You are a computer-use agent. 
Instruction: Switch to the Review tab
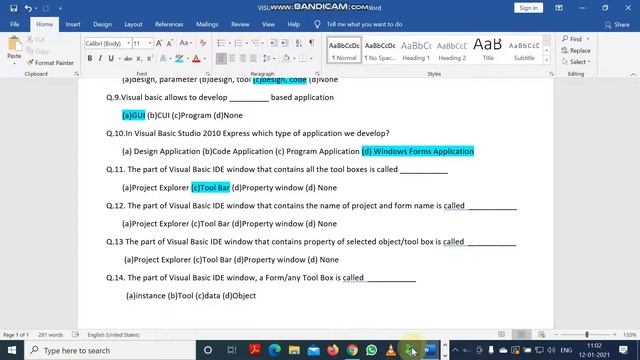click(x=240, y=24)
